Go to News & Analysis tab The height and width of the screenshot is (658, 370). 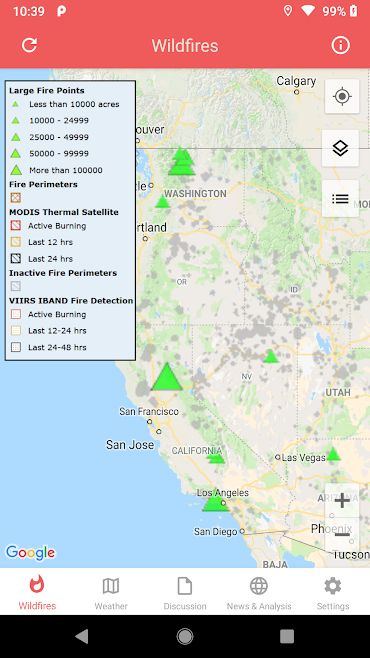259,593
